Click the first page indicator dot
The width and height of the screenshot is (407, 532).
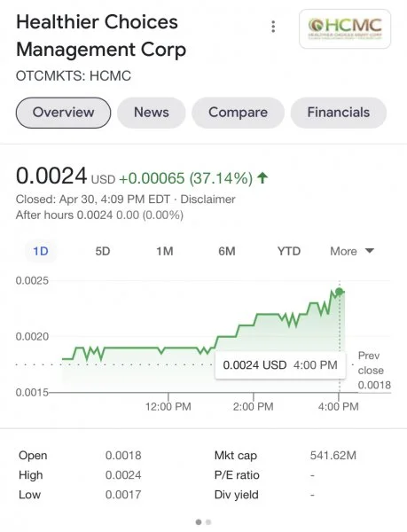(199, 522)
